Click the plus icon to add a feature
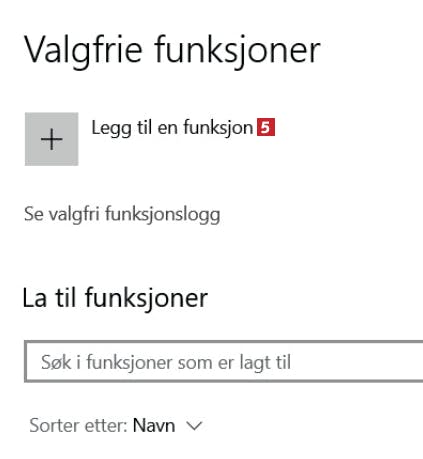 coord(52,139)
